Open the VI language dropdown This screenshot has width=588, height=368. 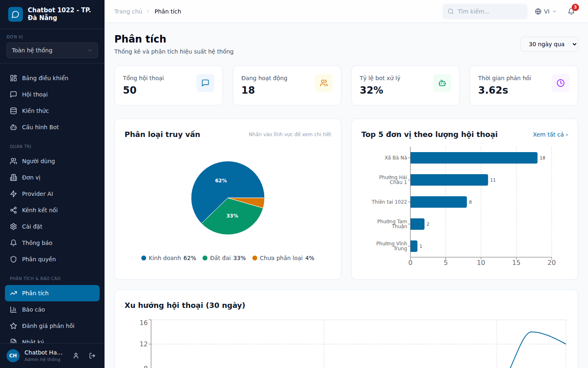coord(546,11)
